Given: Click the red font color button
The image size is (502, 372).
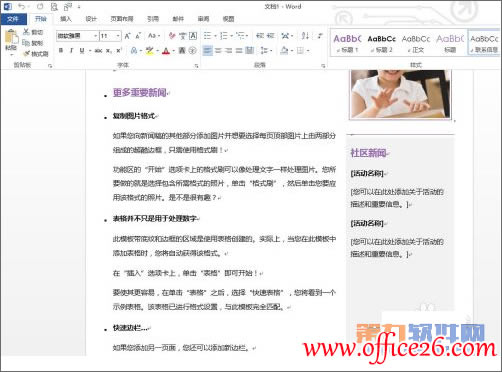Looking at the screenshot, I should (166, 51).
